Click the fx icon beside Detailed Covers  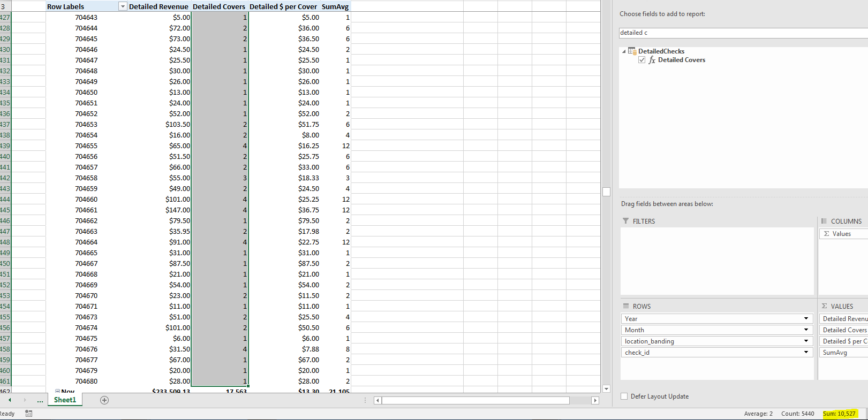652,60
